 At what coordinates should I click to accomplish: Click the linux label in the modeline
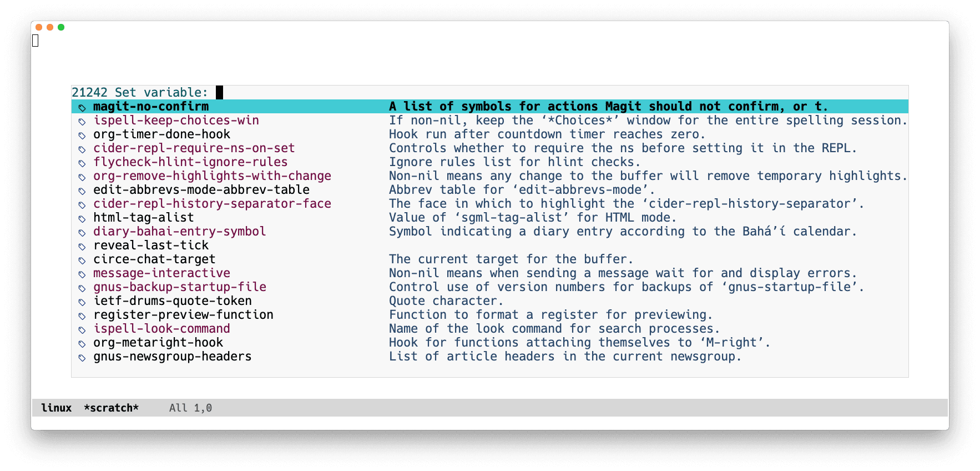[56, 408]
